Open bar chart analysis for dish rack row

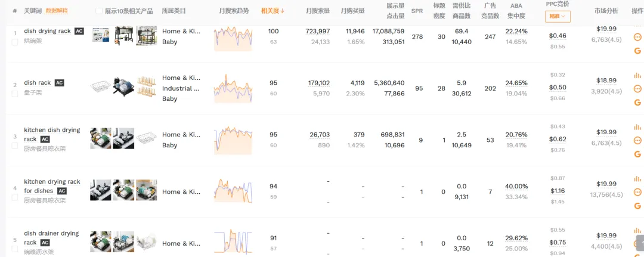tap(637, 75)
